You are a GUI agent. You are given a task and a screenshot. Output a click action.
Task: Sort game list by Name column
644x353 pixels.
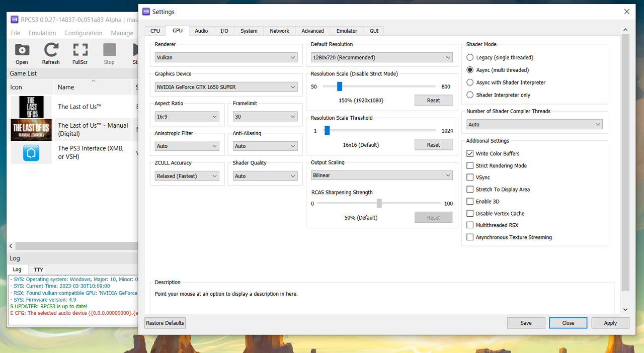[93, 87]
